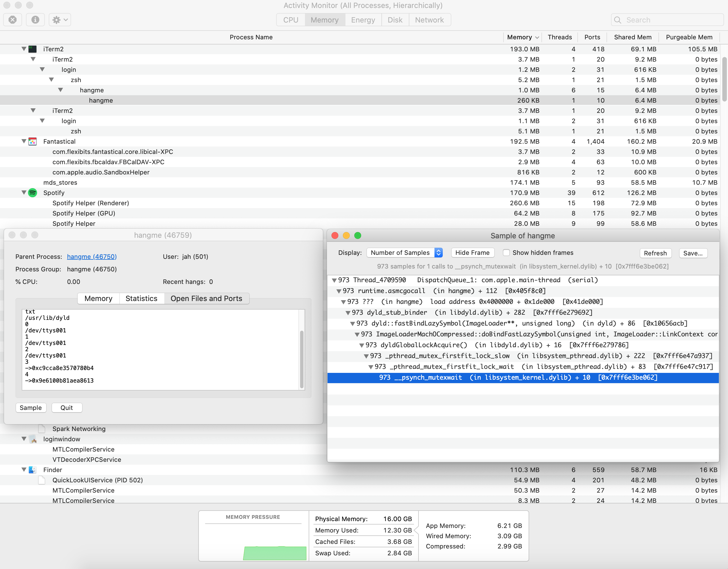Collapse the zsh process with children

coord(51,80)
